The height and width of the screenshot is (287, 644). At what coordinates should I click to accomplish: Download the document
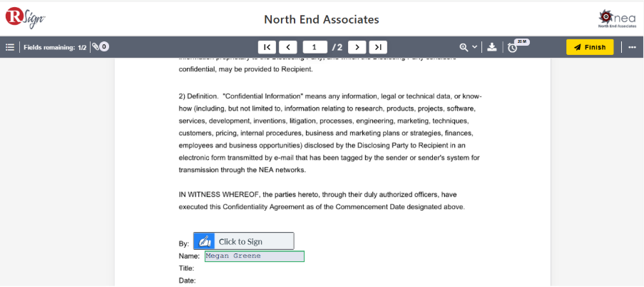click(491, 47)
